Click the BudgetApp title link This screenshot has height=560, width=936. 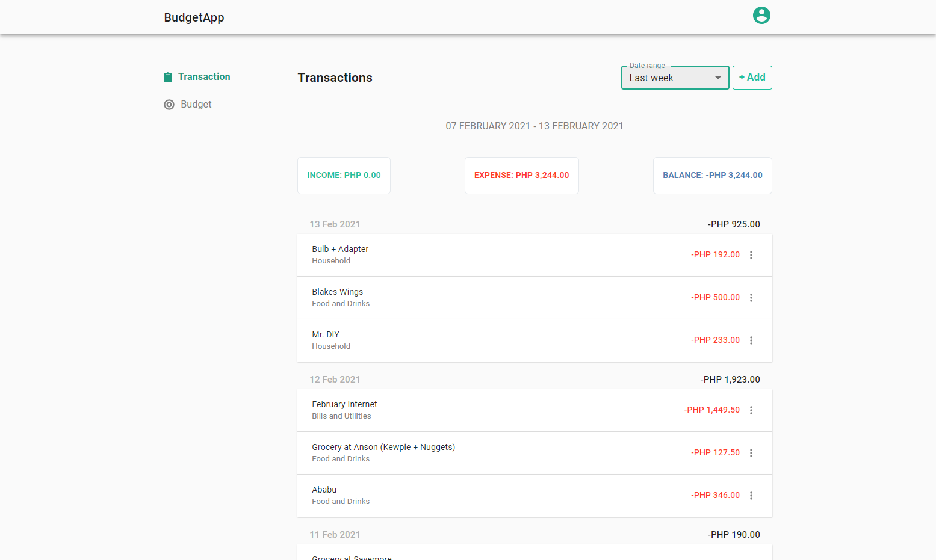(194, 17)
